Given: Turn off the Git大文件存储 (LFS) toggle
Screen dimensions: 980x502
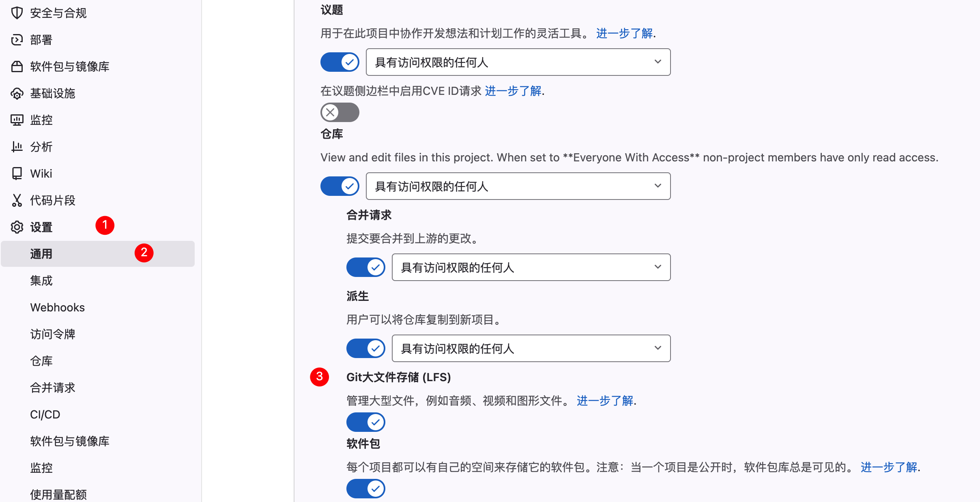Looking at the screenshot, I should (x=365, y=422).
